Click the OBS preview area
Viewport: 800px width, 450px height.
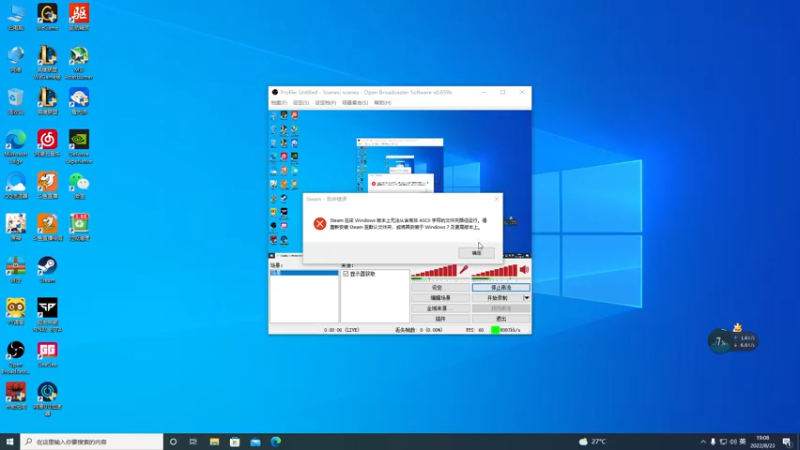point(400,184)
